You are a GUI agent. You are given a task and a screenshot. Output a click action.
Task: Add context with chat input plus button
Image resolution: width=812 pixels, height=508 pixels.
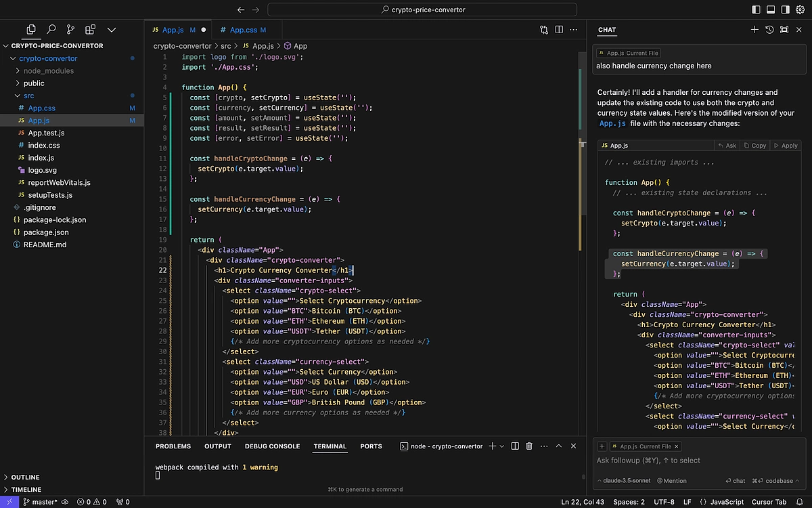point(601,446)
